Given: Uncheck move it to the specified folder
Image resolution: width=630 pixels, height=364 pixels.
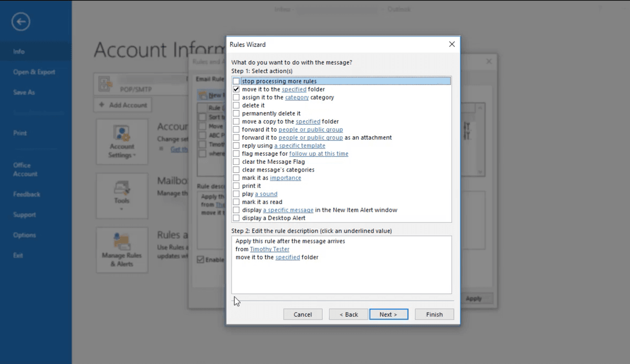Looking at the screenshot, I should [x=236, y=90].
